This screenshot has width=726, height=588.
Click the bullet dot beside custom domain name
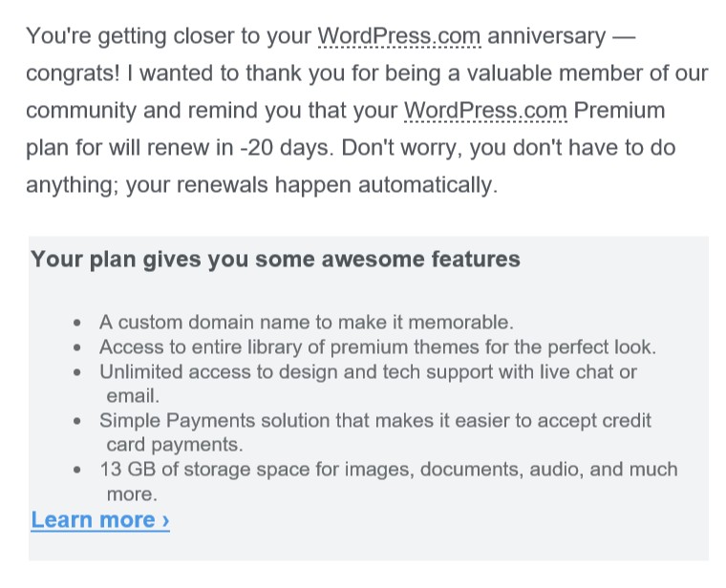[76, 323]
